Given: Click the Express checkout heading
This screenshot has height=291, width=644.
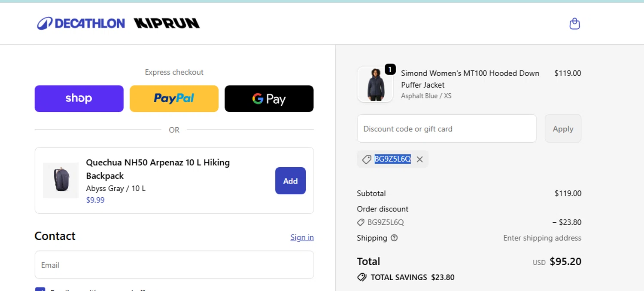Looking at the screenshot, I should point(174,72).
